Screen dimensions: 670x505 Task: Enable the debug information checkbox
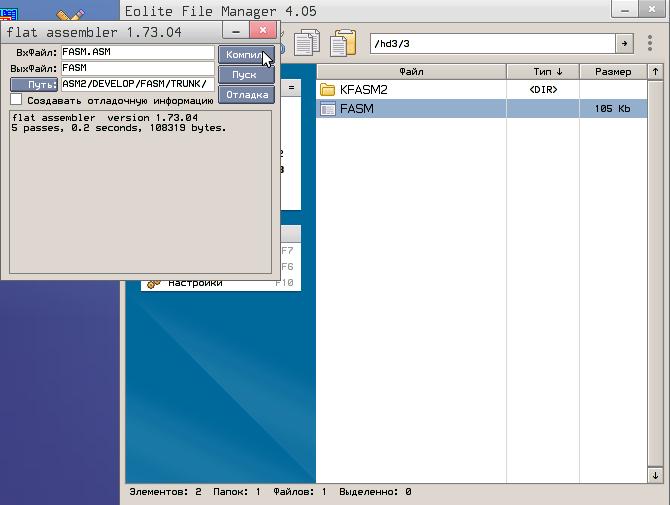pos(16,100)
